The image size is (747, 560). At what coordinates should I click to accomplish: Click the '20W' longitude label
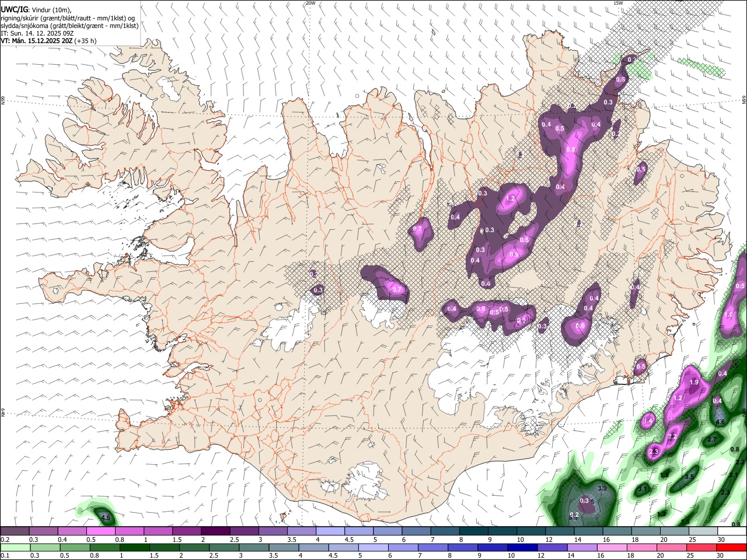311,3
